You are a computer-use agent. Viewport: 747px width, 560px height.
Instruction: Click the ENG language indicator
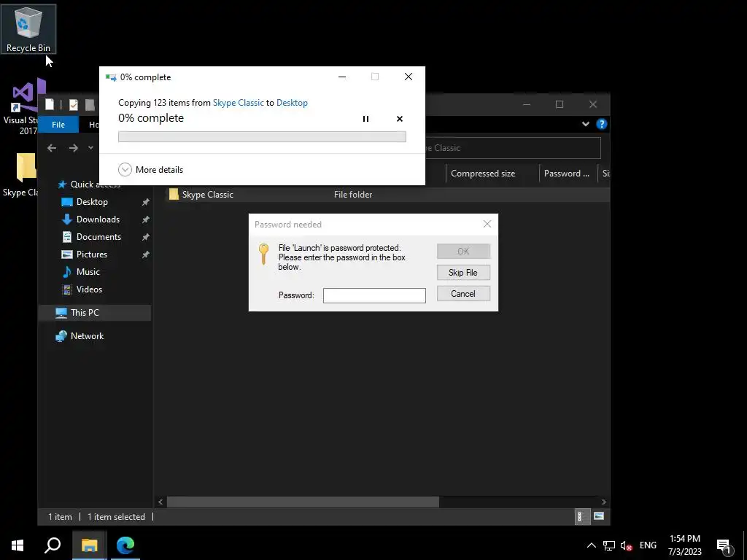(x=648, y=545)
